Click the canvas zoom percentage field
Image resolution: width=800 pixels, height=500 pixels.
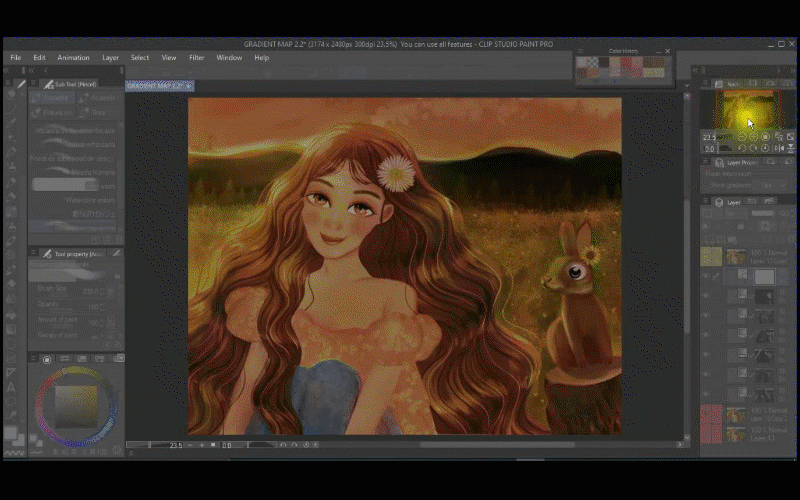pyautogui.click(x=176, y=444)
